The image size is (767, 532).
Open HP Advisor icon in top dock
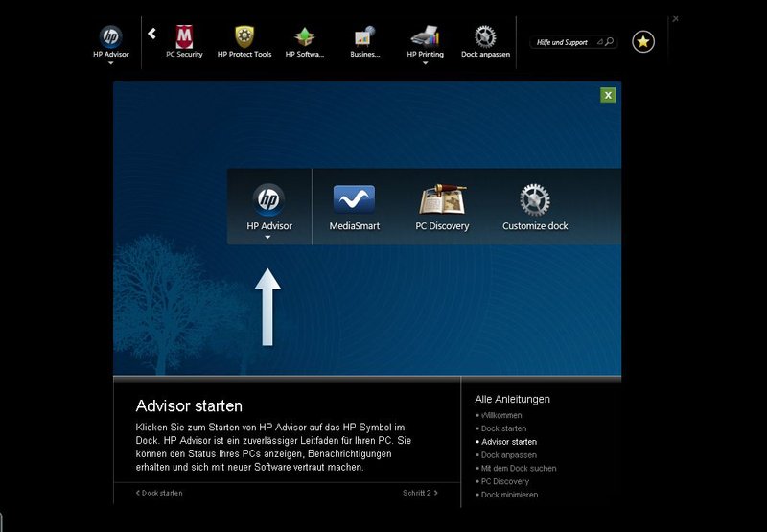click(x=111, y=37)
